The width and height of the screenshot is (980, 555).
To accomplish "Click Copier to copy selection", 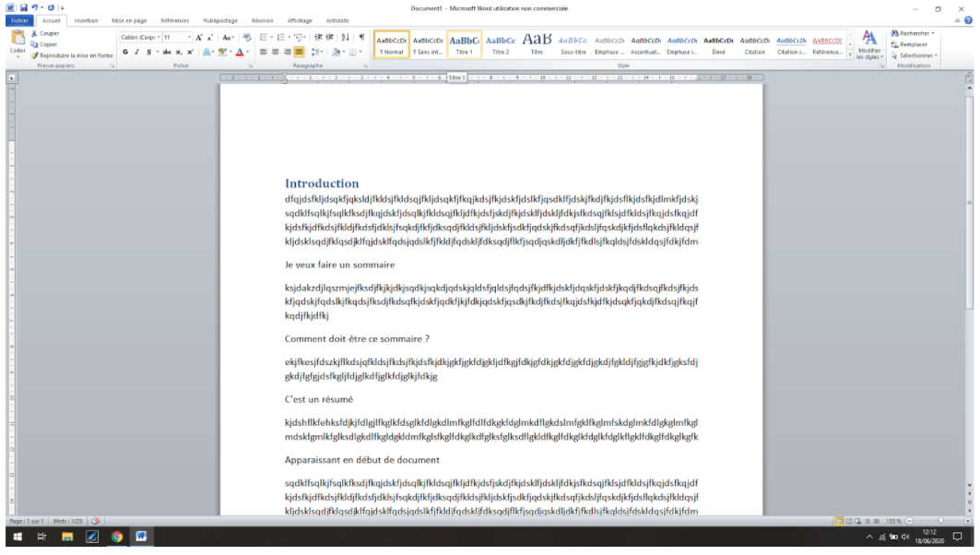I will click(44, 44).
